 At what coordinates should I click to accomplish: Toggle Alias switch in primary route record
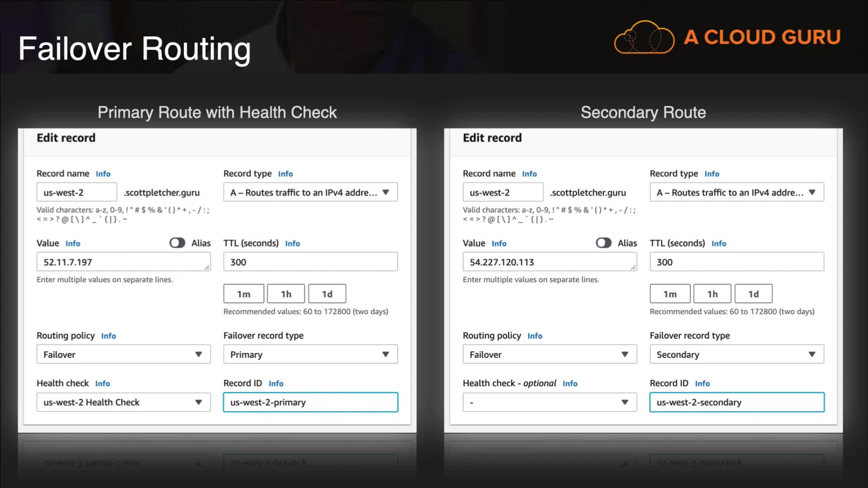pyautogui.click(x=177, y=243)
